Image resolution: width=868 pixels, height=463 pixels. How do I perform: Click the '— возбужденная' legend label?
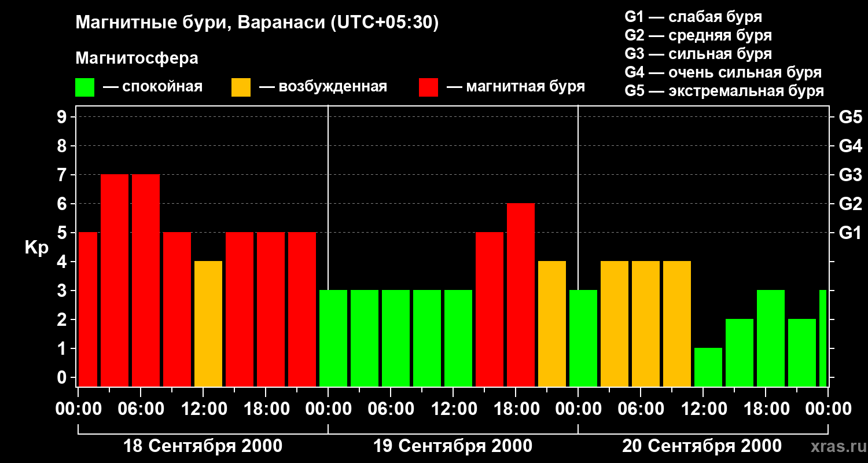[323, 87]
